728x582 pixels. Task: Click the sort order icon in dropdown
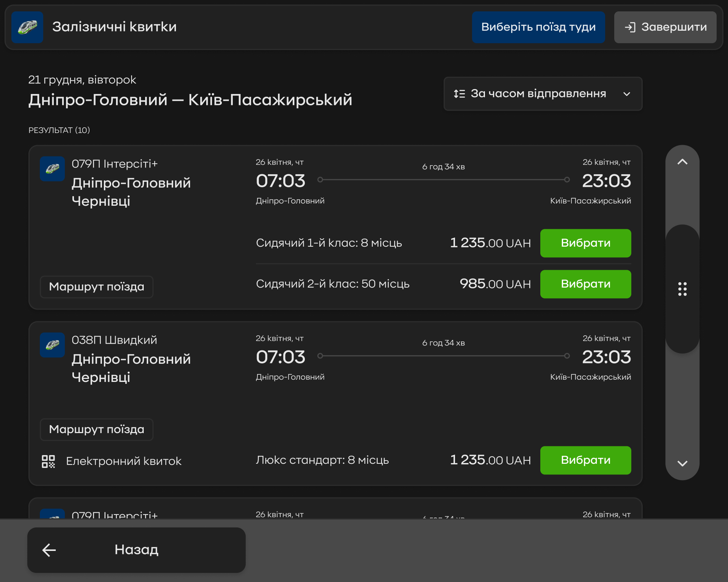[x=459, y=94]
